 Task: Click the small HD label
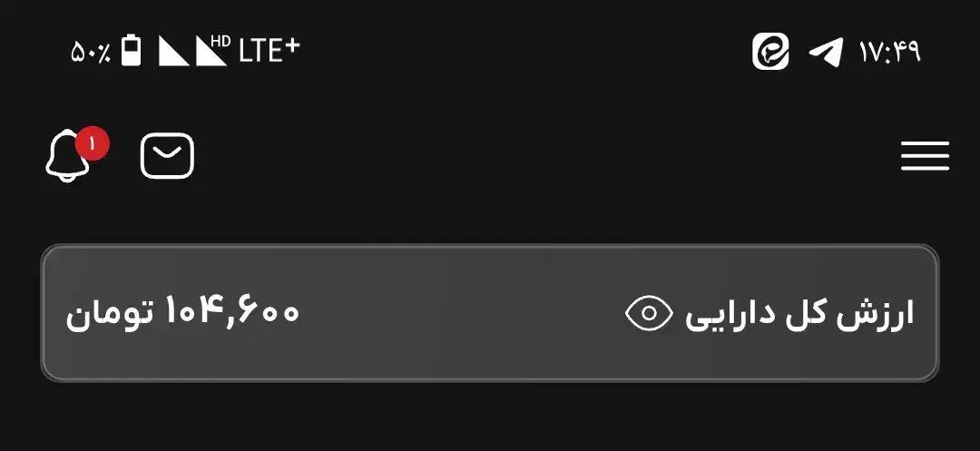(220, 40)
